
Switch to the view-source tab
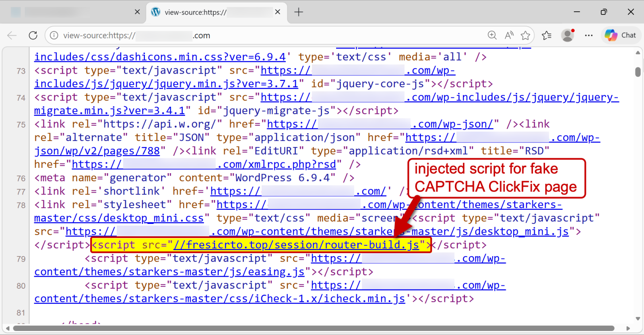[209, 12]
